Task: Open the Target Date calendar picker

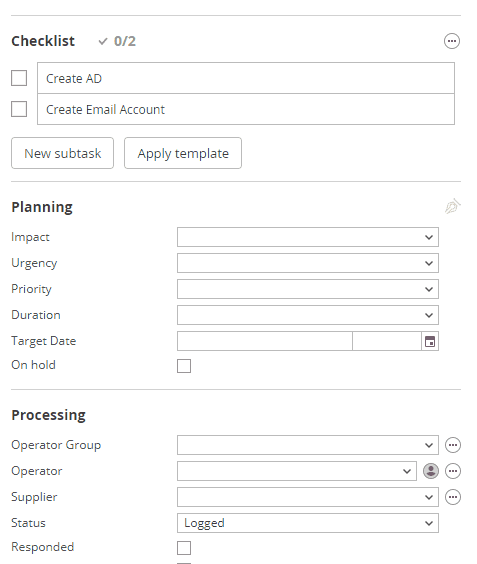Action: point(430,341)
